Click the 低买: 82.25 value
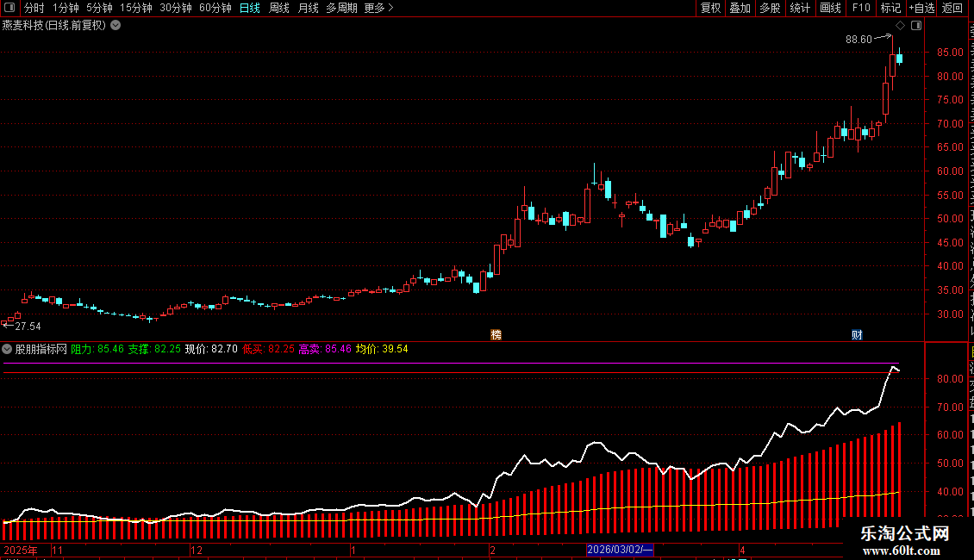 click(x=268, y=349)
